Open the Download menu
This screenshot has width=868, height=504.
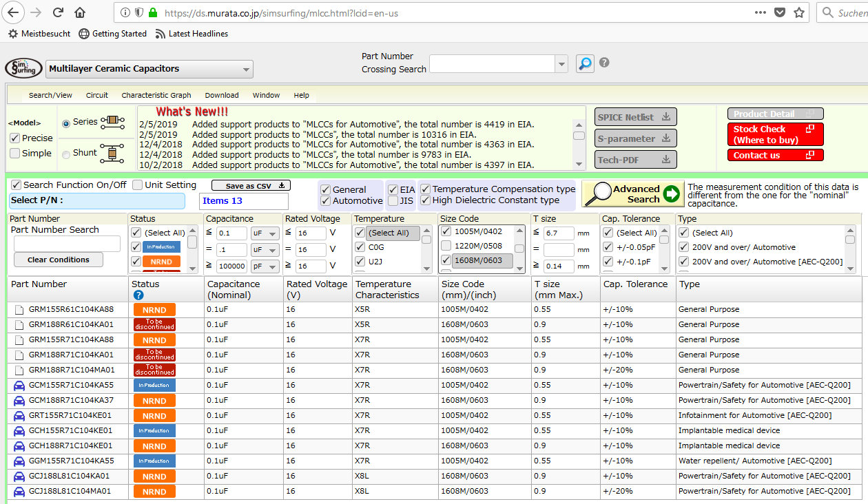point(222,95)
